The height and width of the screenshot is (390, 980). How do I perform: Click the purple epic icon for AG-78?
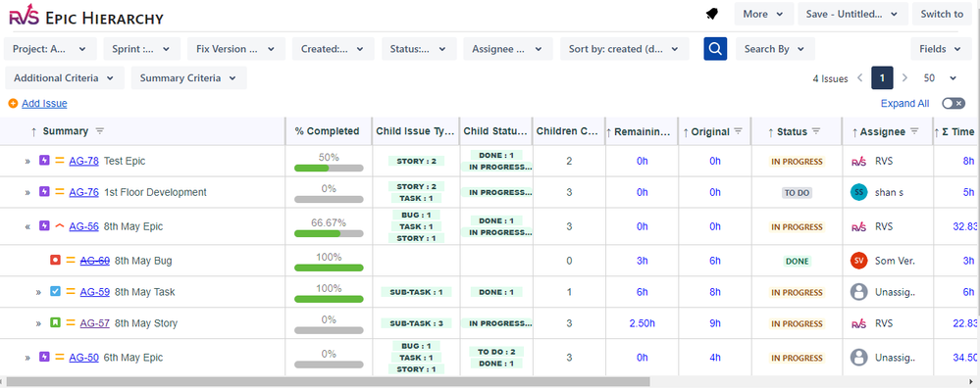44,161
